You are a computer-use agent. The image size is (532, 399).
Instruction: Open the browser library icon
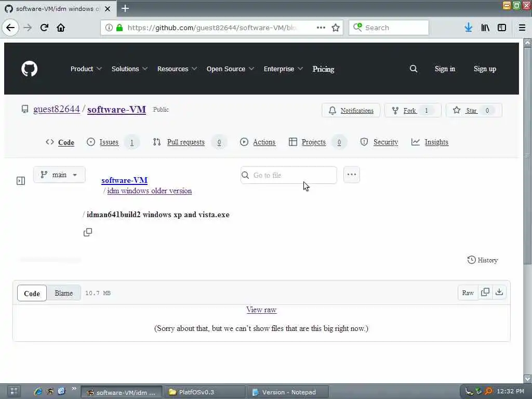point(485,28)
